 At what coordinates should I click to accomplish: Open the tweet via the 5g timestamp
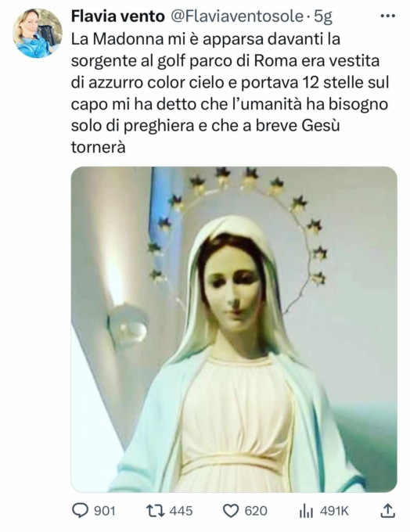(323, 17)
